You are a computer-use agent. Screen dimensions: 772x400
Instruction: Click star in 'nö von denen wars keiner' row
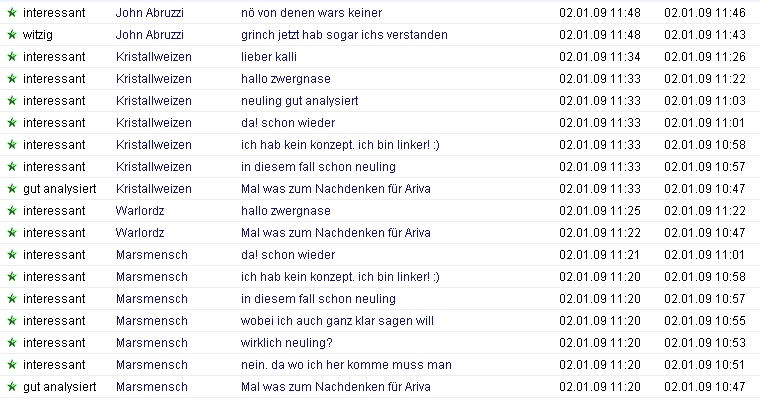point(12,13)
